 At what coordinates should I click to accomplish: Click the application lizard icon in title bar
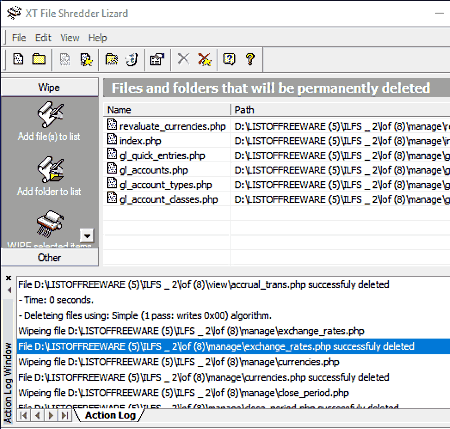coord(14,13)
